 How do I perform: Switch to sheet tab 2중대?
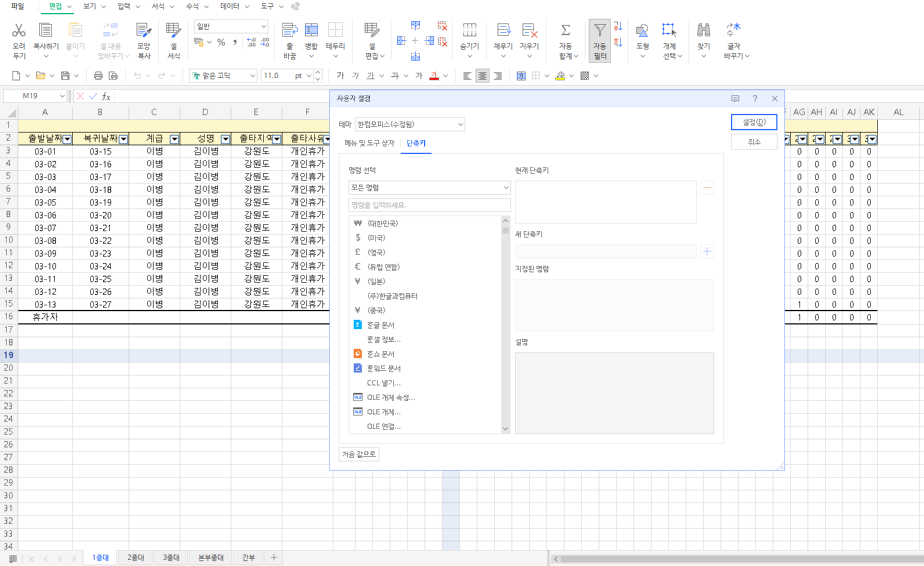(135, 557)
